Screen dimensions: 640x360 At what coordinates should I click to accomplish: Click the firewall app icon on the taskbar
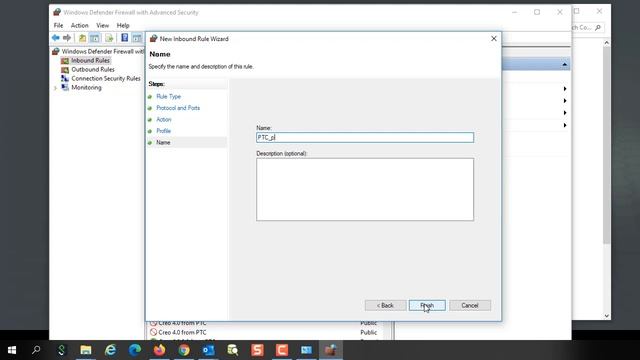(x=331, y=350)
